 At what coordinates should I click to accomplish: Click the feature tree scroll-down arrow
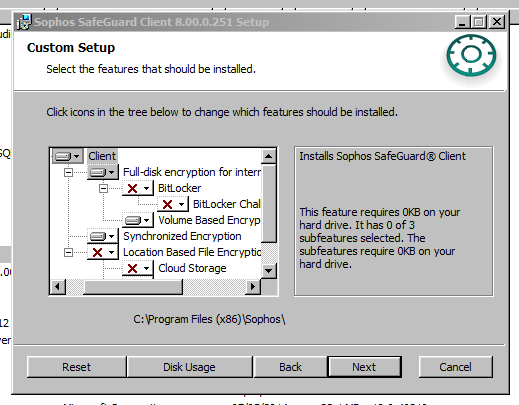pyautogui.click(x=269, y=271)
